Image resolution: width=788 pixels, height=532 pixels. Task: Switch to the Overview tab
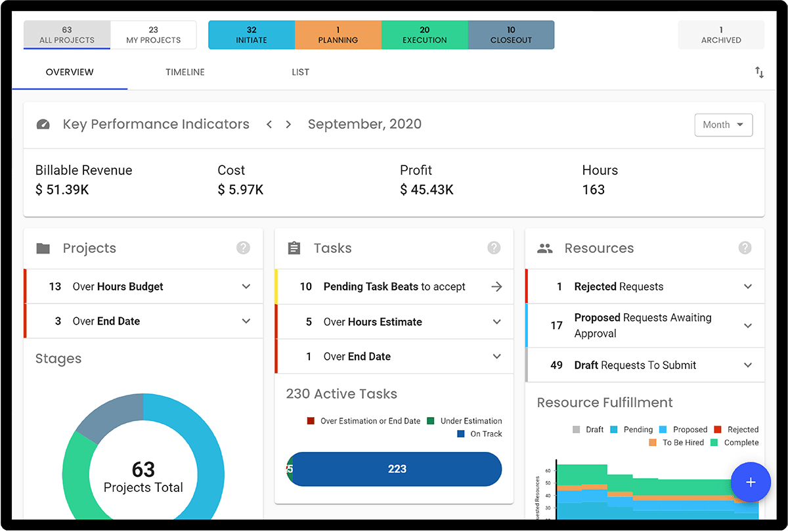point(70,72)
